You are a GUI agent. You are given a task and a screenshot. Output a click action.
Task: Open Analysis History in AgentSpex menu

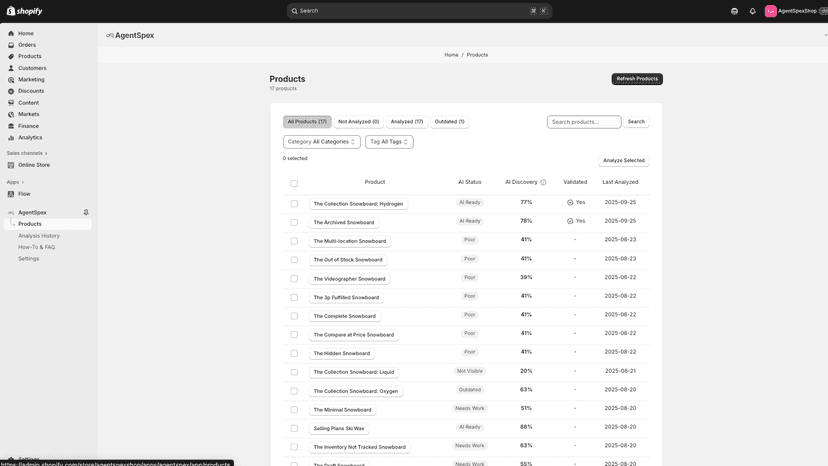click(x=39, y=236)
